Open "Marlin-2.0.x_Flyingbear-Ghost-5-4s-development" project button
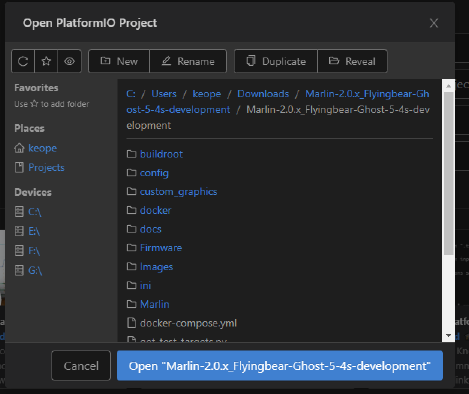The height and width of the screenshot is (394, 469). coord(280,366)
